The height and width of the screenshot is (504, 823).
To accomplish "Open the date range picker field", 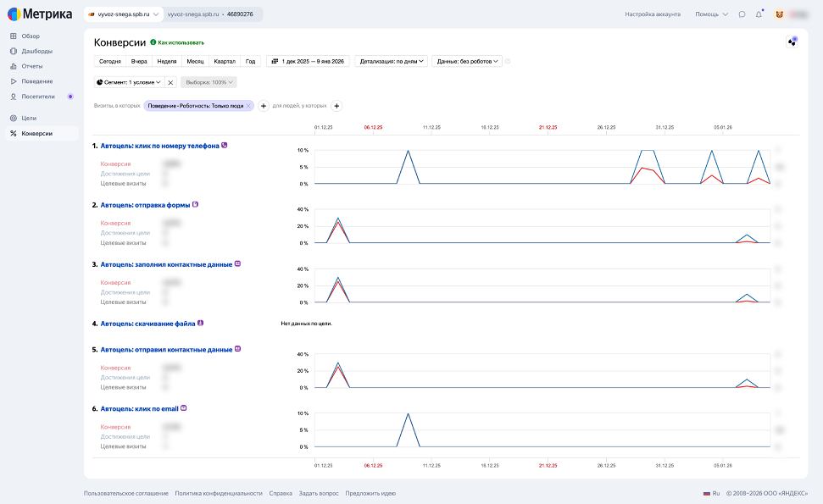I will coord(308,61).
